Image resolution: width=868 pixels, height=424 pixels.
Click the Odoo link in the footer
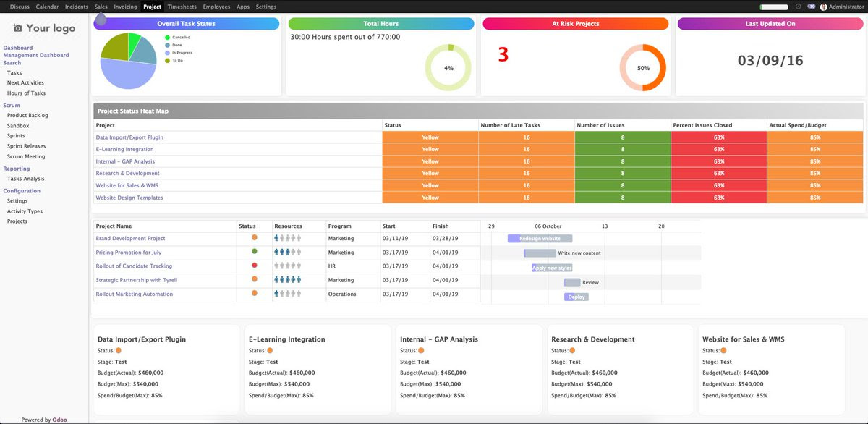click(59, 420)
